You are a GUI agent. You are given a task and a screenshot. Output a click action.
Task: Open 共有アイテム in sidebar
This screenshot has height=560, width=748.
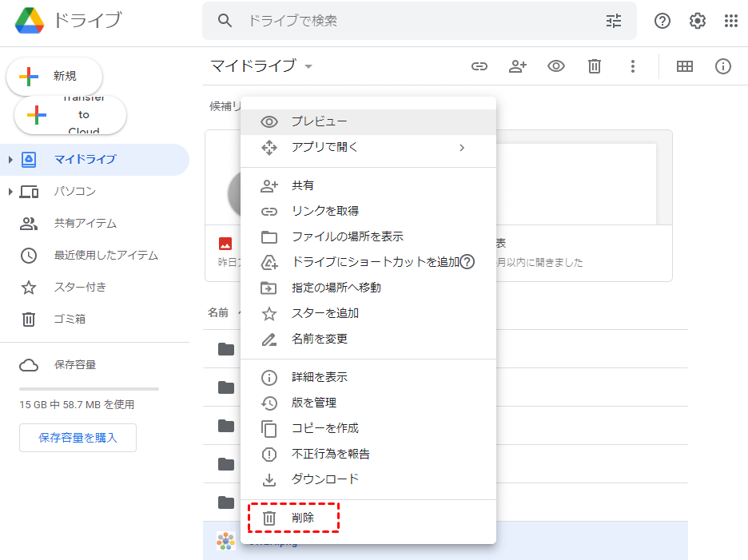click(x=94, y=223)
